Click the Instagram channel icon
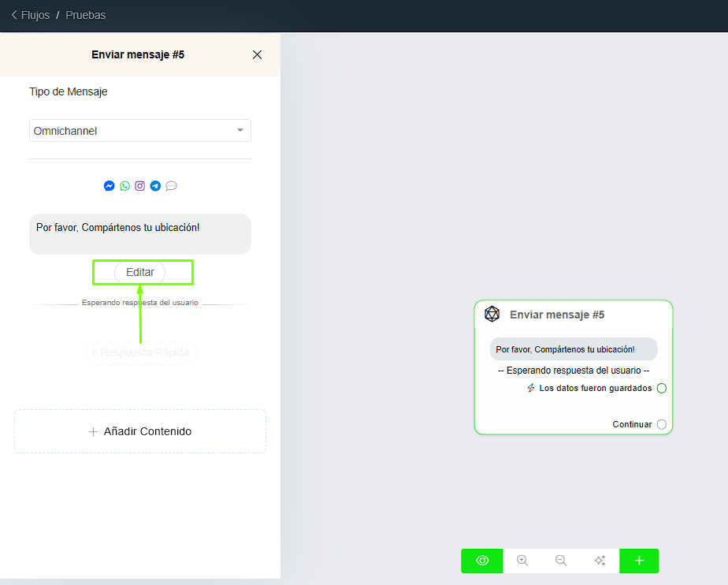The width and height of the screenshot is (728, 585). [139, 186]
